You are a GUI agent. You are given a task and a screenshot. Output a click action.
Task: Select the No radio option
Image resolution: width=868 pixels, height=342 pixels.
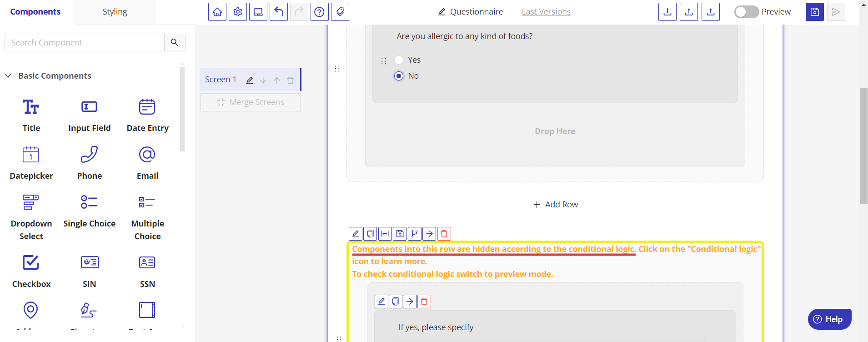(x=399, y=76)
